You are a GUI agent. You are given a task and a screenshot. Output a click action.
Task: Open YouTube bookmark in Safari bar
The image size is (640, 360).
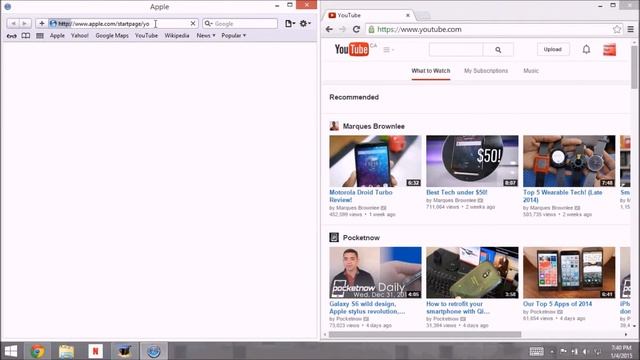(146, 36)
